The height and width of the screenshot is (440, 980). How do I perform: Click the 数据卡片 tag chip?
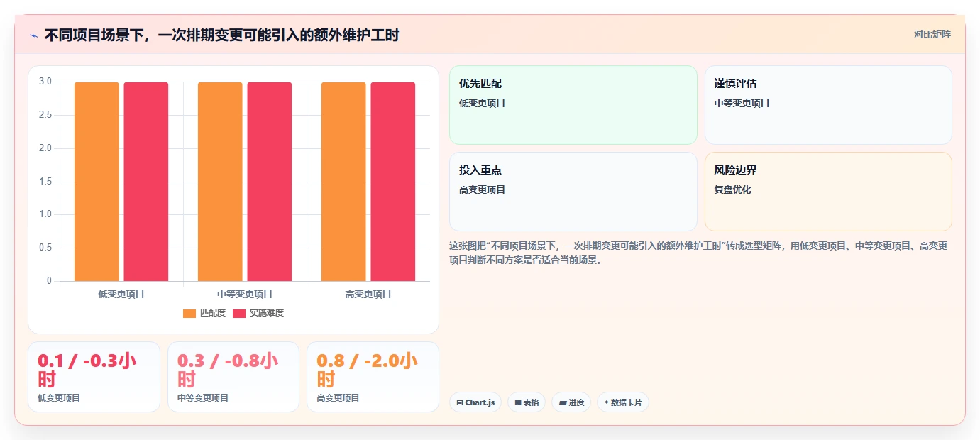click(x=623, y=402)
